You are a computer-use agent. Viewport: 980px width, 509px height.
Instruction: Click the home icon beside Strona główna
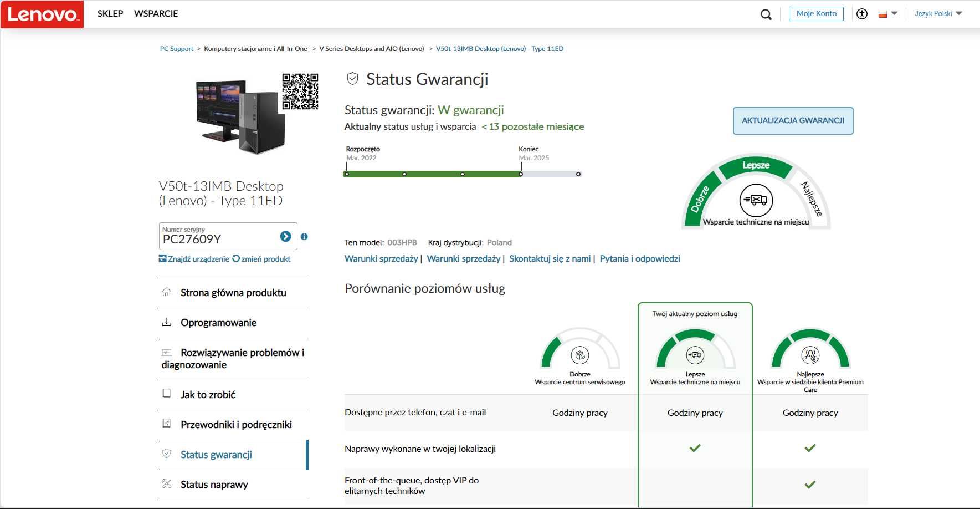click(x=166, y=292)
